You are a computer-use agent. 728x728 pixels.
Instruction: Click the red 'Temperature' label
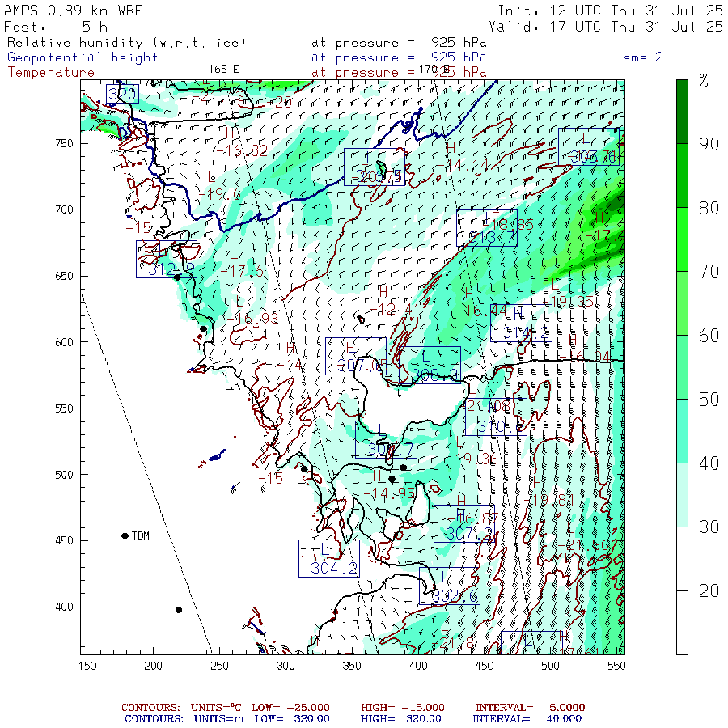click(x=51, y=73)
